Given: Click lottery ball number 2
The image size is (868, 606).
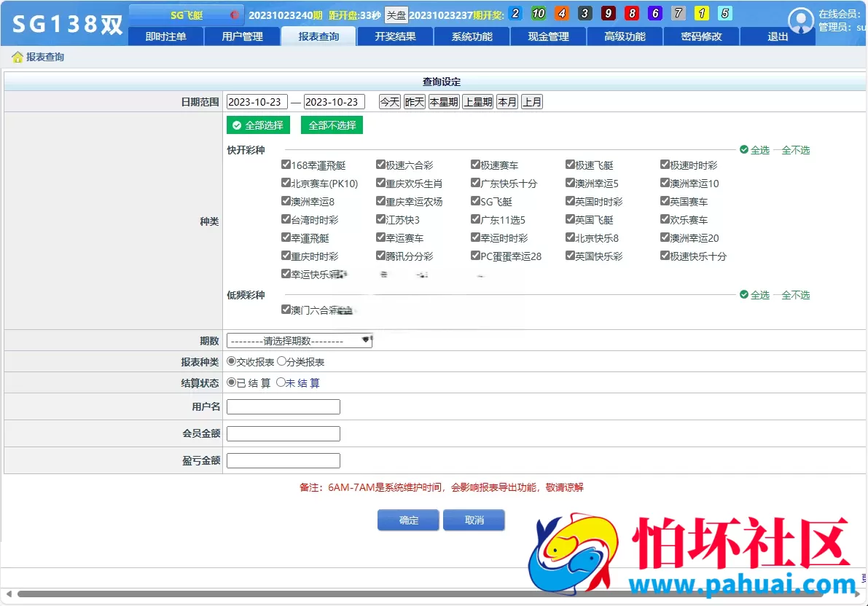Looking at the screenshot, I should point(515,13).
